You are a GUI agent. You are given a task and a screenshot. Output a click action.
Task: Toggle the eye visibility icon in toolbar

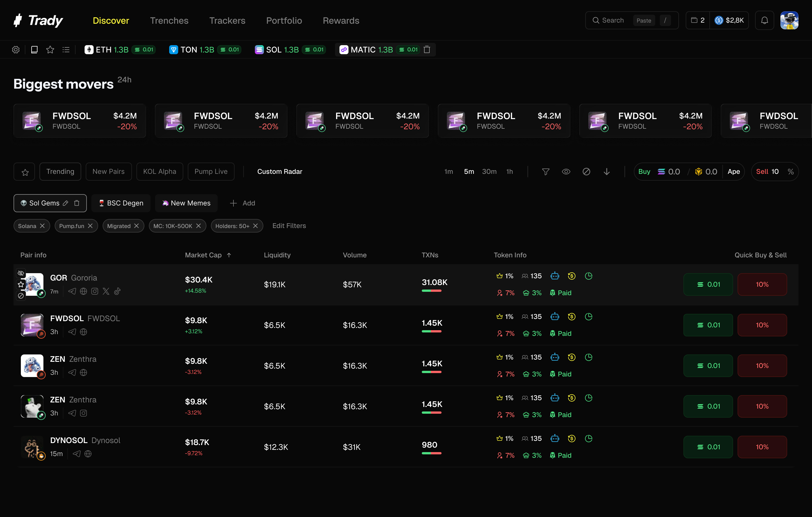(x=566, y=172)
